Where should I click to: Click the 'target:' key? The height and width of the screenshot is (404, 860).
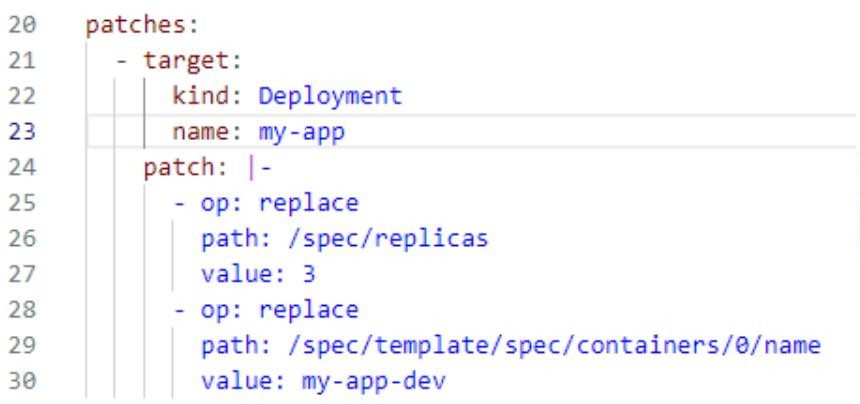[193, 61]
